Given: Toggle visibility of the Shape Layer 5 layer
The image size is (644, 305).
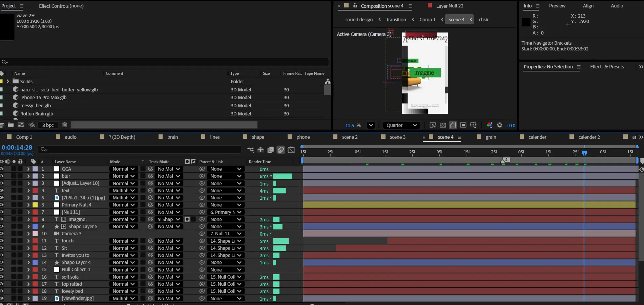Looking at the screenshot, I should pos(2,226).
